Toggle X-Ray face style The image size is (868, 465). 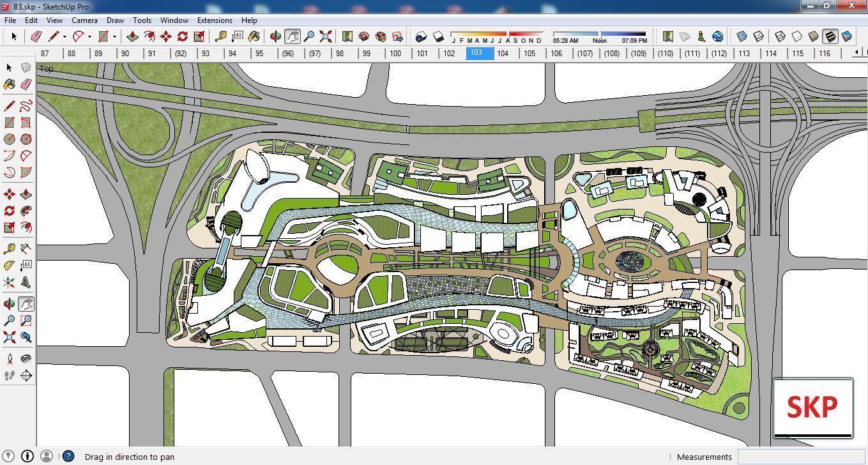point(742,36)
